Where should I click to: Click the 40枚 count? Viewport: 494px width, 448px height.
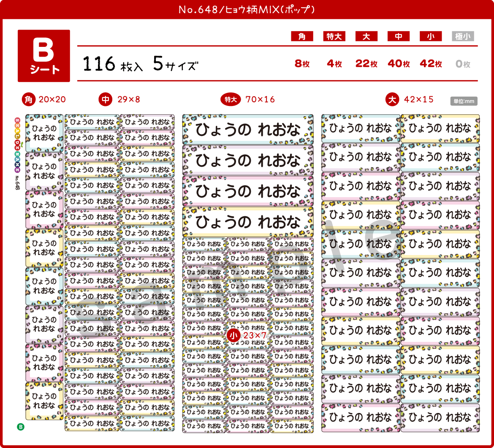coord(399,64)
